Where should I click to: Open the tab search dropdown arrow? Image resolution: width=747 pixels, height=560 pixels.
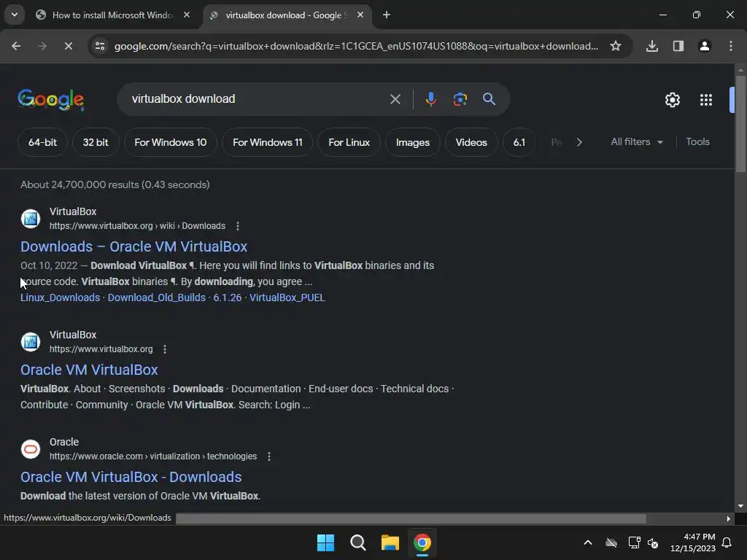coord(15,15)
